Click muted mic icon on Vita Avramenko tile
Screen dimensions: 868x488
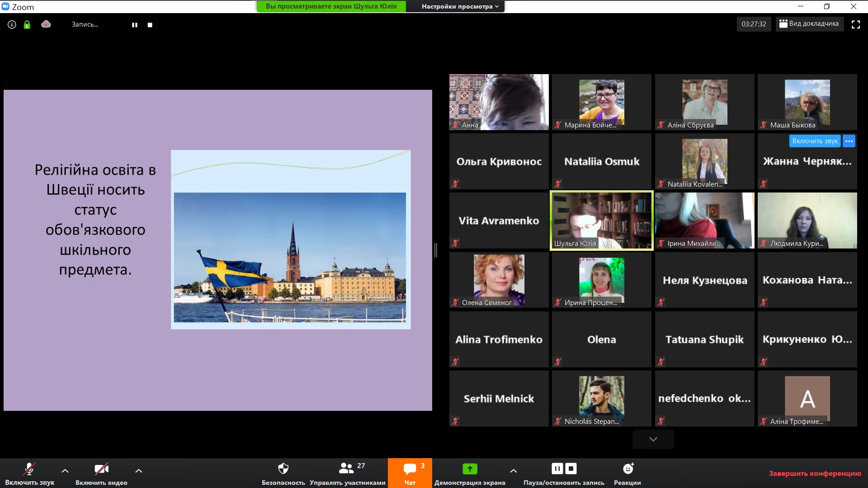pos(455,243)
